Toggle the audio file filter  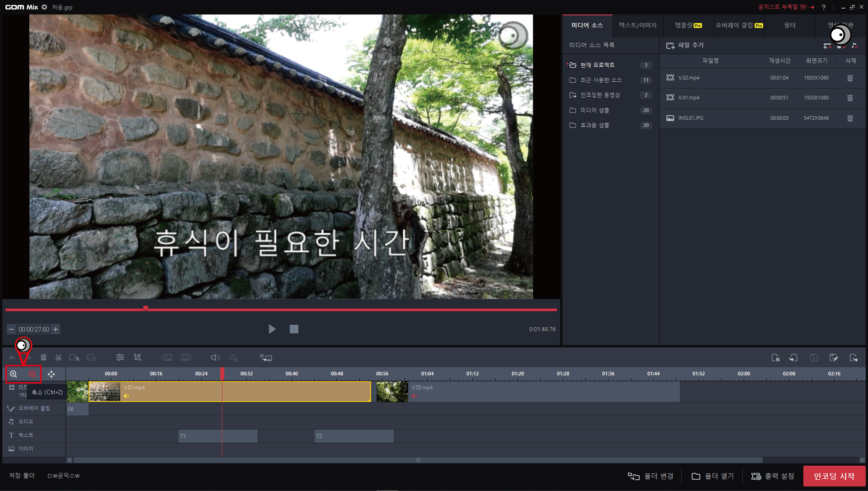pos(854,46)
